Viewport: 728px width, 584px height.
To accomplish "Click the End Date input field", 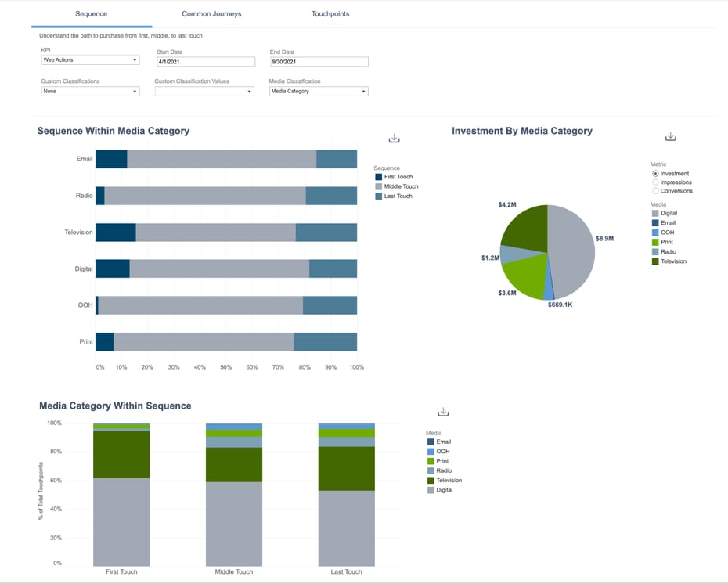I will pos(318,62).
